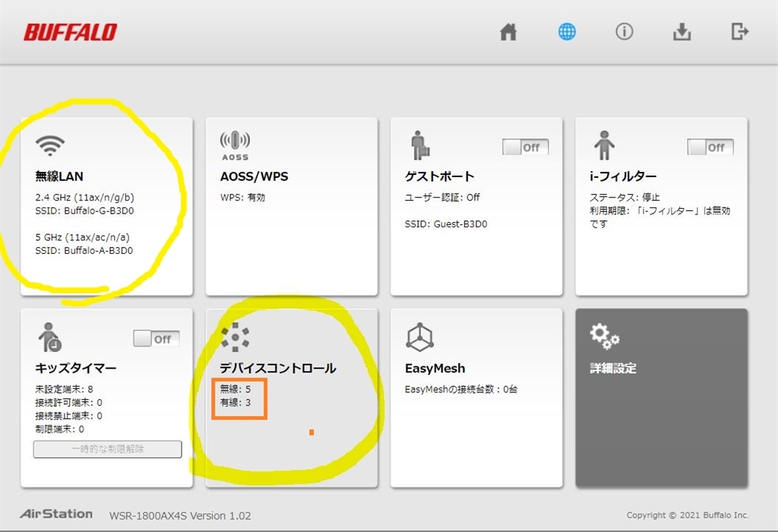
Task: Open the i-フィルター heading
Action: tap(623, 176)
